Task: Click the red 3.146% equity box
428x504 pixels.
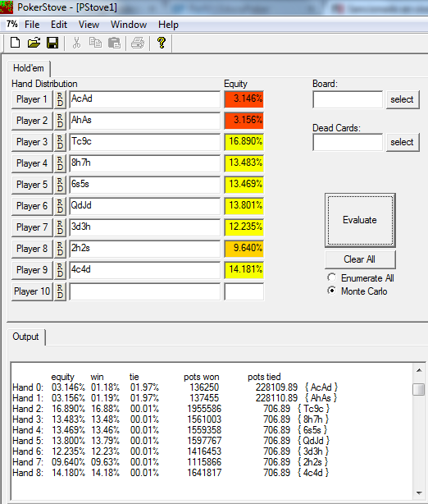Action: [244, 99]
